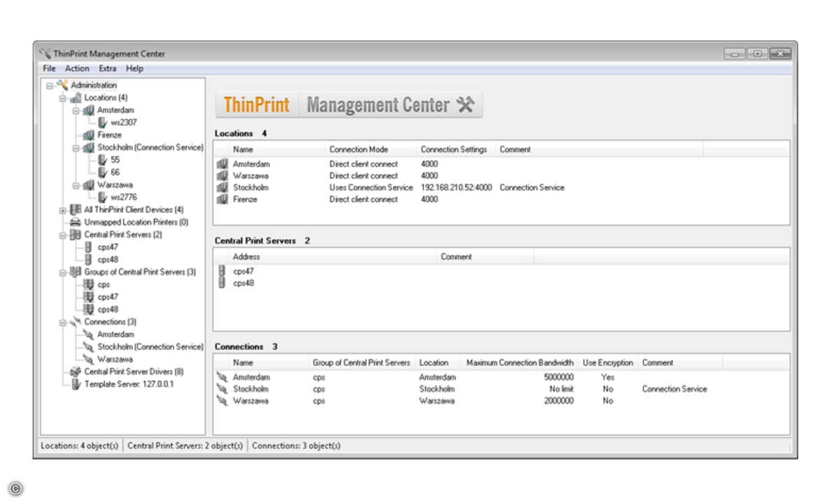Click the client device 55 icon
The image size is (840, 504).
(x=102, y=160)
